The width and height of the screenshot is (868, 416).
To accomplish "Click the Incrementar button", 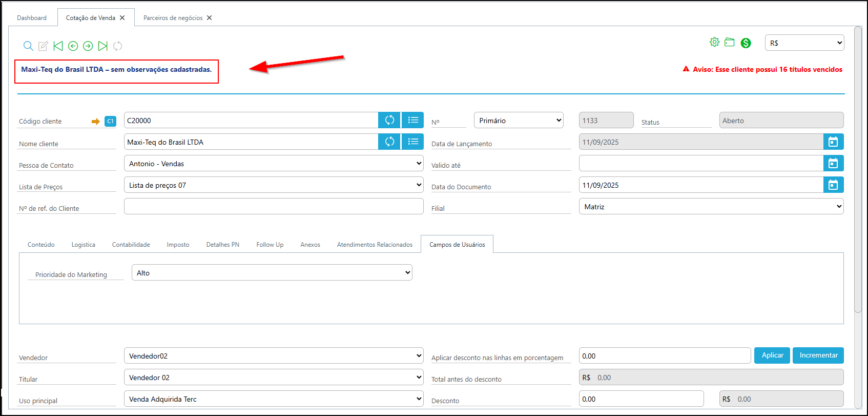I will tap(818, 355).
